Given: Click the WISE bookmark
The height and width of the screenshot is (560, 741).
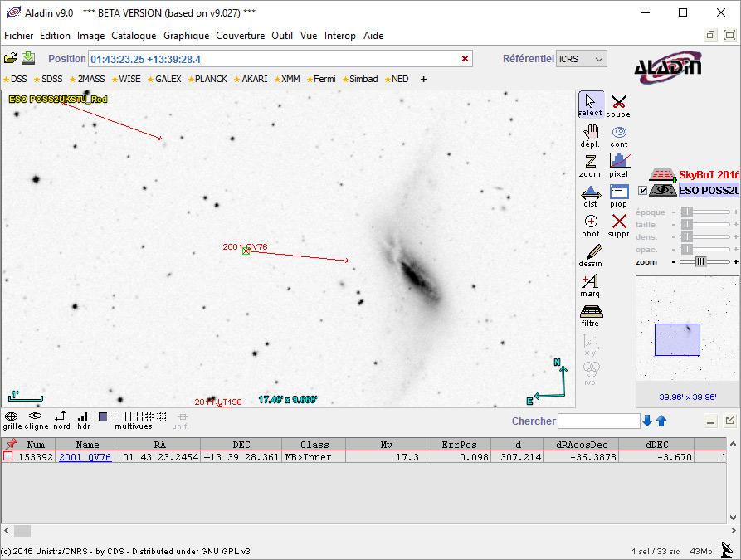Looking at the screenshot, I should tap(126, 79).
